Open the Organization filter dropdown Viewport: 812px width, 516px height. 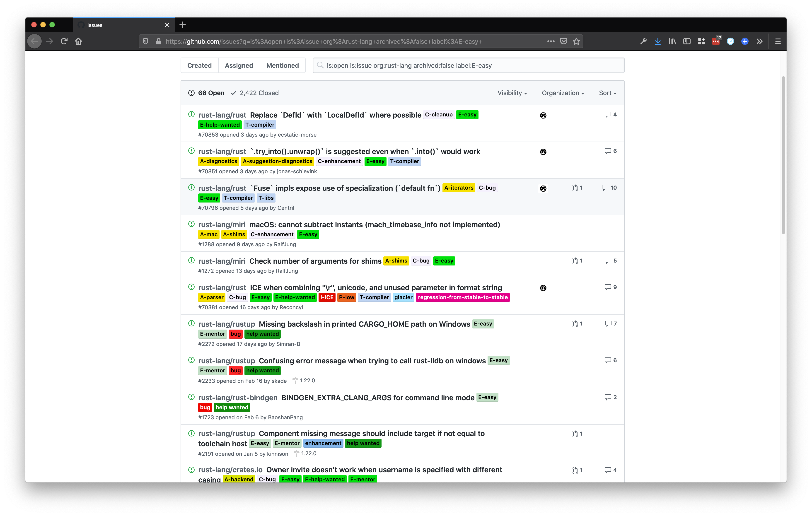[x=563, y=93]
